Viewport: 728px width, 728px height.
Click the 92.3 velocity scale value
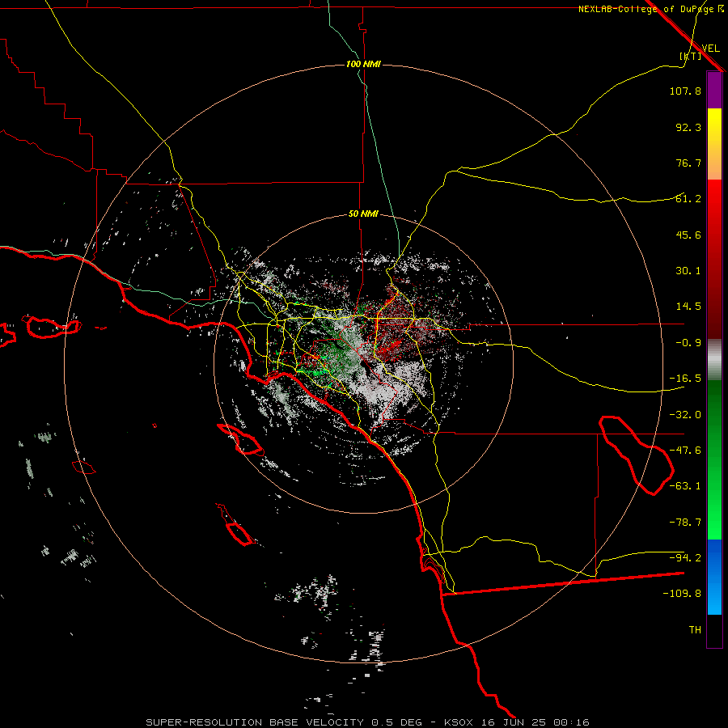point(688,127)
